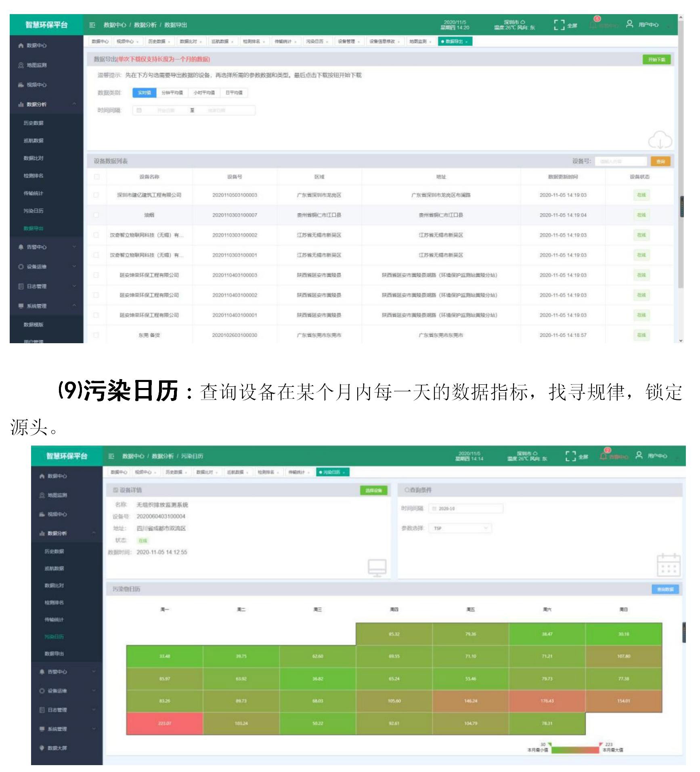Click the 用户中心 user profile icon in top header
This screenshot has height=772, width=700.
point(629,24)
